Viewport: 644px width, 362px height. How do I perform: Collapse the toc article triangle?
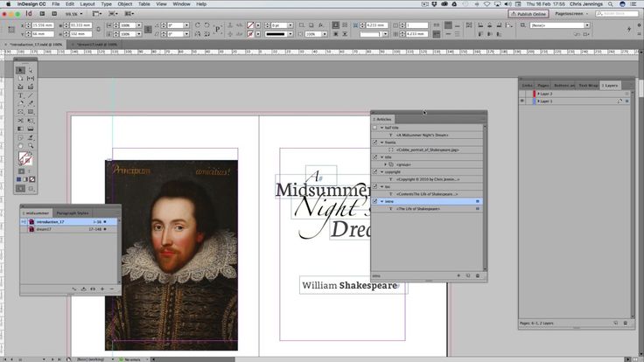point(382,186)
